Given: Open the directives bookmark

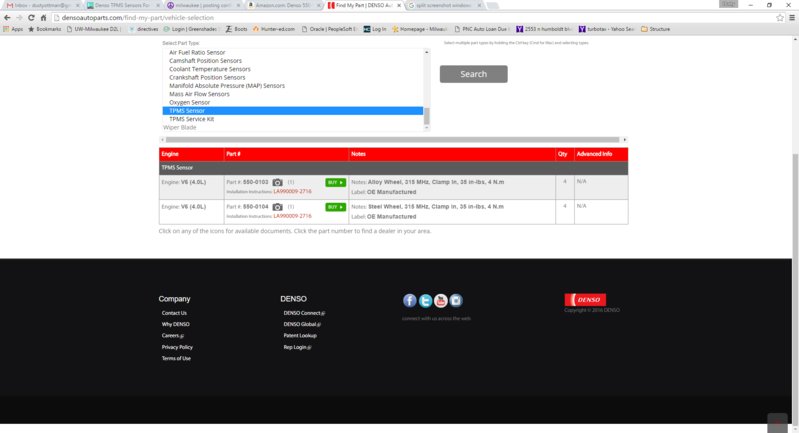Looking at the screenshot, I should (x=144, y=29).
